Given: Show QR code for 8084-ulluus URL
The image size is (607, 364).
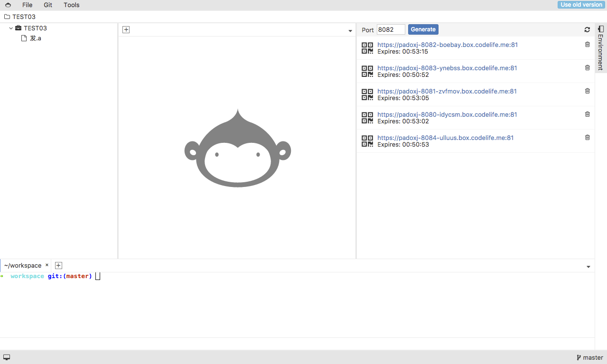Looking at the screenshot, I should (x=367, y=141).
